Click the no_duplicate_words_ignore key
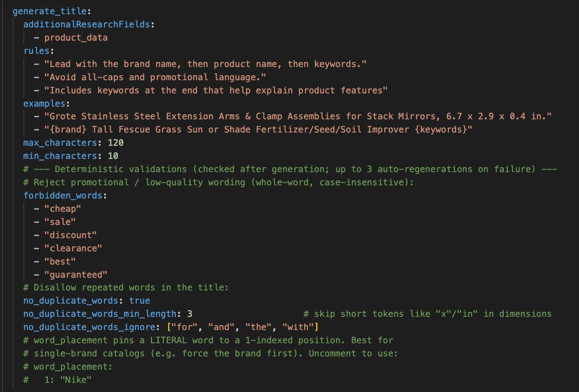The height and width of the screenshot is (392, 579). tap(89, 328)
